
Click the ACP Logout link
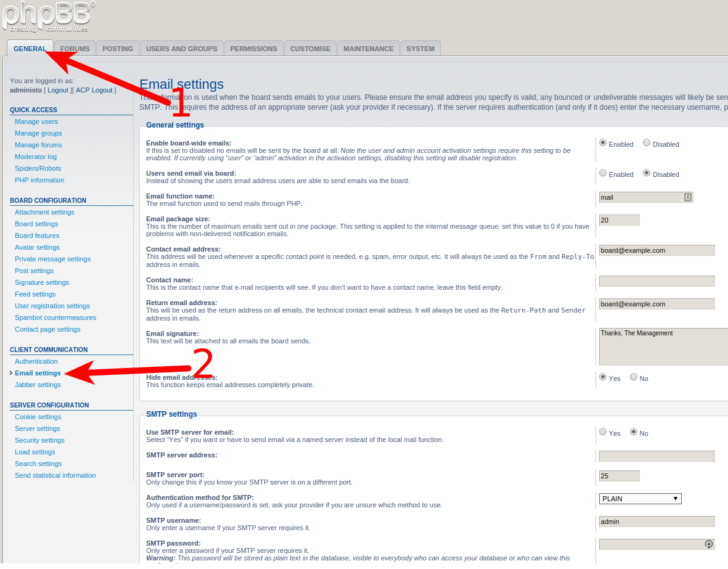coord(94,90)
